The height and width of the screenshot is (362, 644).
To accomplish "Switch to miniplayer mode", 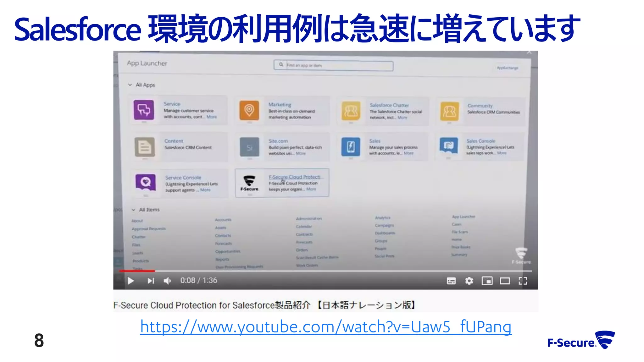I will 487,281.
